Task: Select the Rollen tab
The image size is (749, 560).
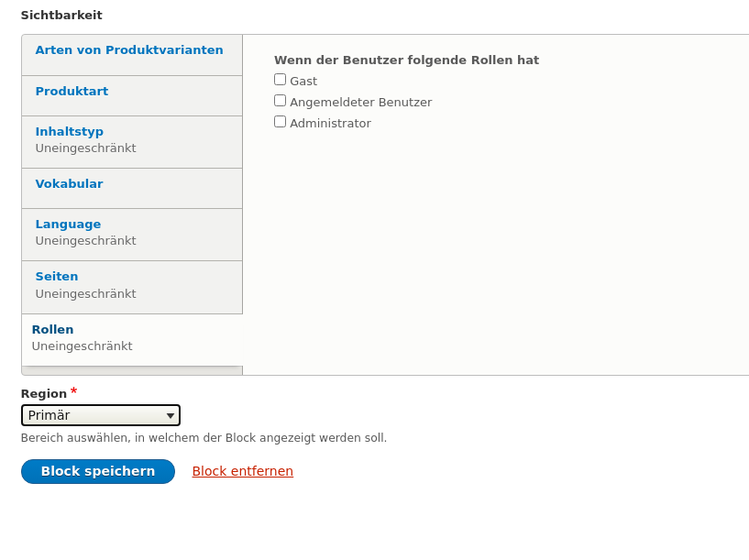Action: coord(52,330)
